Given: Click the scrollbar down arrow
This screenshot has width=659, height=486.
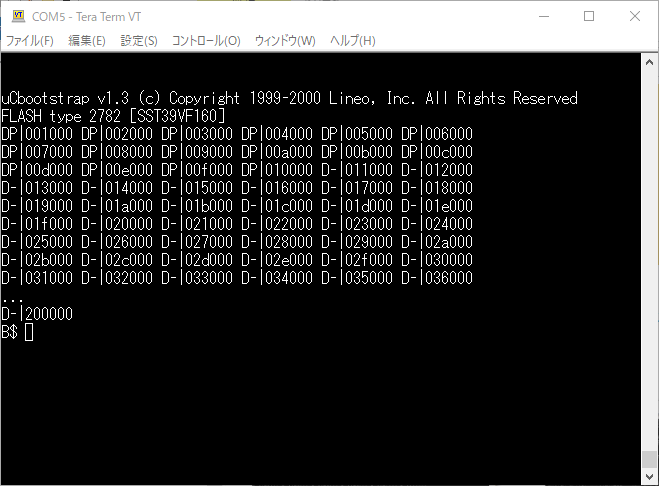Looking at the screenshot, I should click(x=650, y=477).
